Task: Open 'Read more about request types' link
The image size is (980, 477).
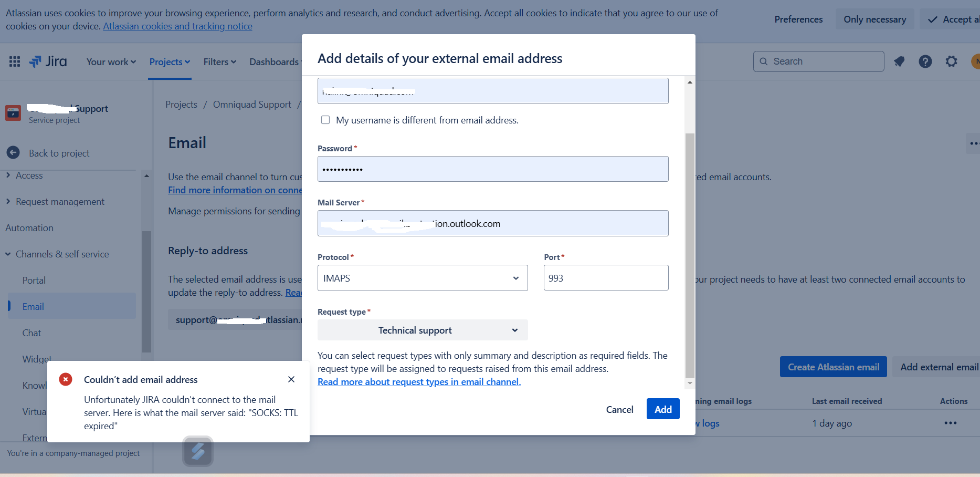Action: click(x=418, y=381)
